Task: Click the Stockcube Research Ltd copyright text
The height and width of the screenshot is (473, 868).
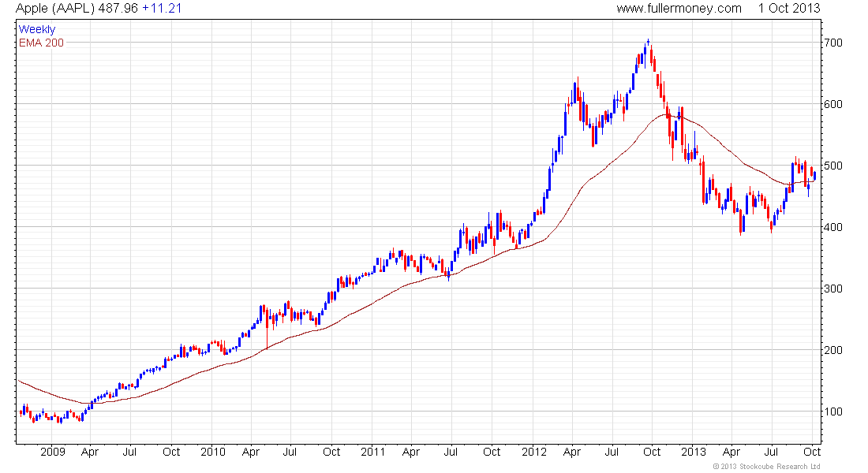Action: pos(767,467)
